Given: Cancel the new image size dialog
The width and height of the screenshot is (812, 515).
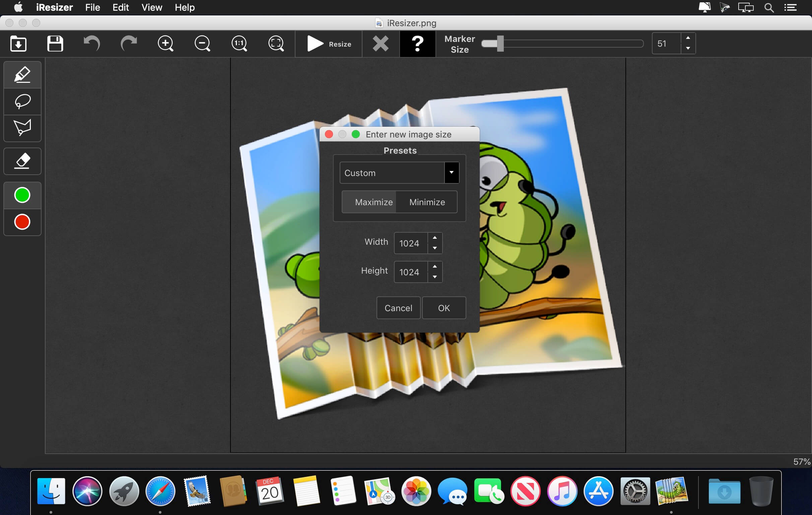Looking at the screenshot, I should [x=398, y=308].
